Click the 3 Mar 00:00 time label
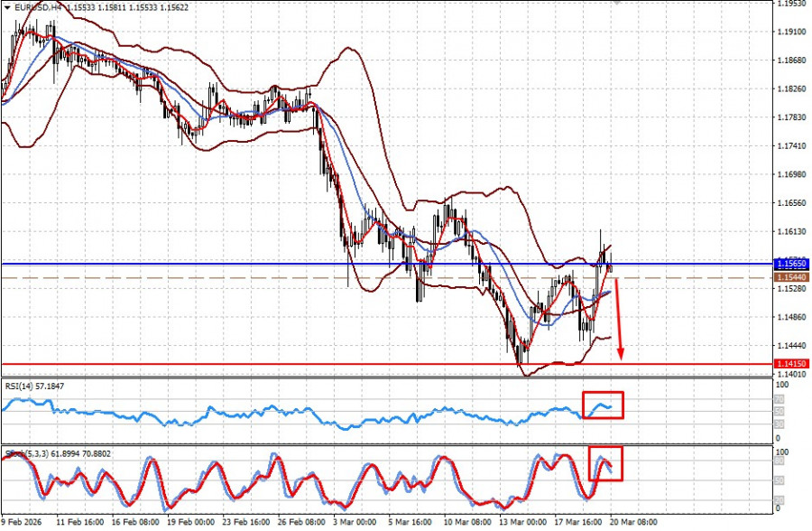Viewport: 812px width, 531px height. [x=355, y=522]
